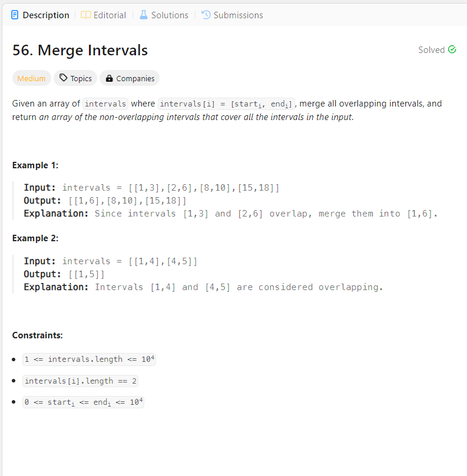The height and width of the screenshot is (476, 467).
Task: Switch to the Submissions tab
Action: tap(237, 15)
